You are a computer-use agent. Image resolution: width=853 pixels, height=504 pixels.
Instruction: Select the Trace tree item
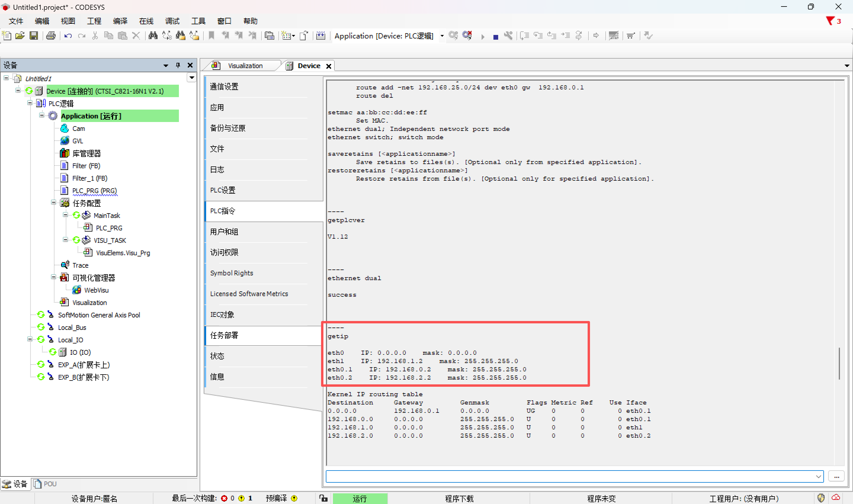pyautogui.click(x=80, y=265)
